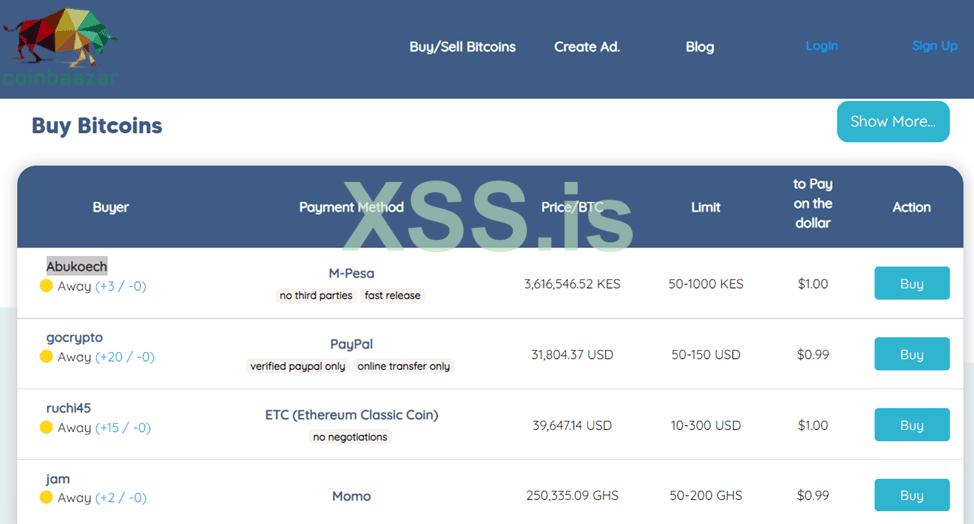Click the 'verified paypal only' tag

[x=298, y=366]
